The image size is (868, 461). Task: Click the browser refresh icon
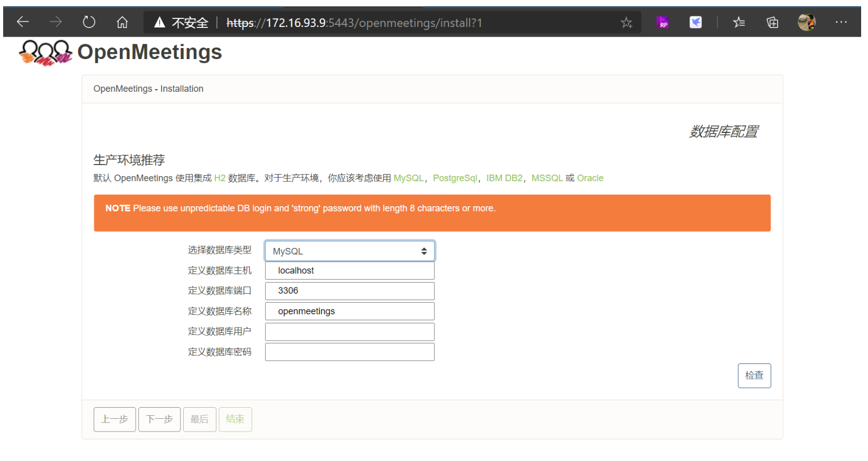coord(89,22)
